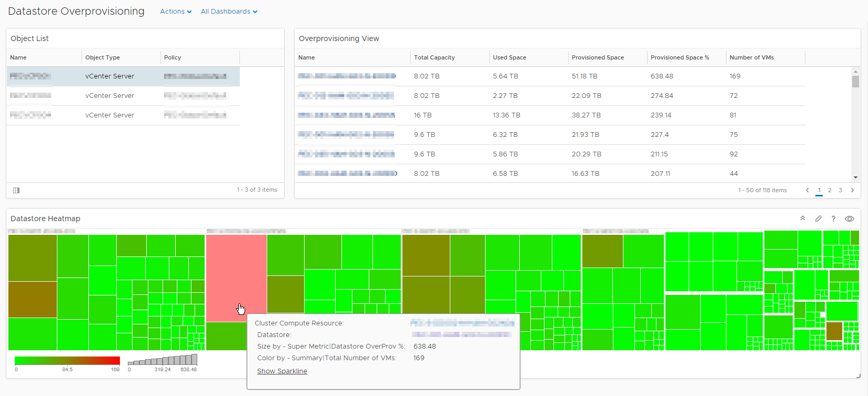868x396 pixels.
Task: Sort by Number of VMs column header
Action: 751,57
